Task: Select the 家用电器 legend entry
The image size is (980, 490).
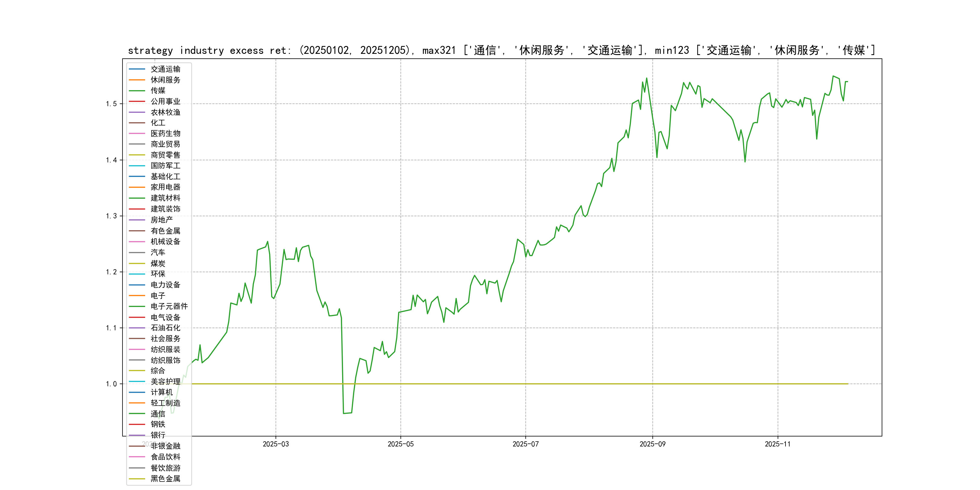Action: coord(165,187)
